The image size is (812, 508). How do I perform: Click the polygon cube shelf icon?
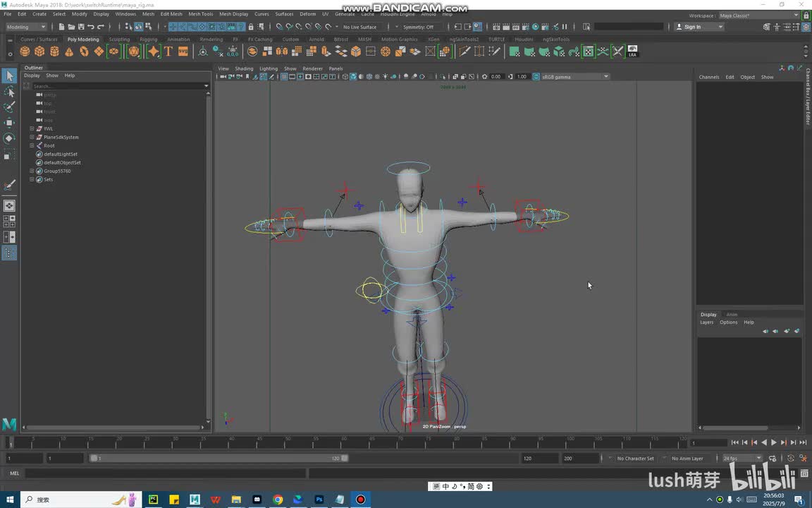tap(39, 52)
